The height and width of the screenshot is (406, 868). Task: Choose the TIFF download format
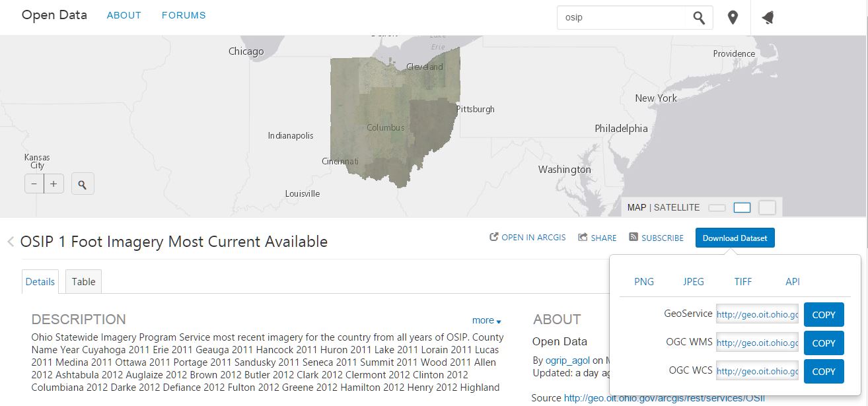[x=743, y=282]
